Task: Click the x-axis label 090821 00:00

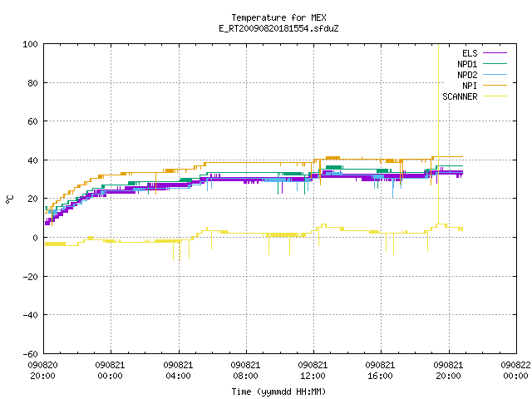Action: click(110, 370)
